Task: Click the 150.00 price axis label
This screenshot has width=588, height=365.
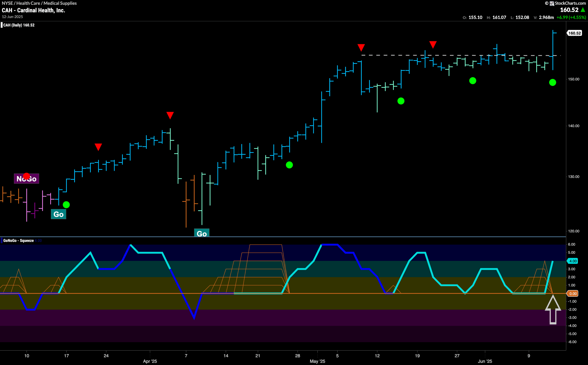Action: click(x=574, y=79)
